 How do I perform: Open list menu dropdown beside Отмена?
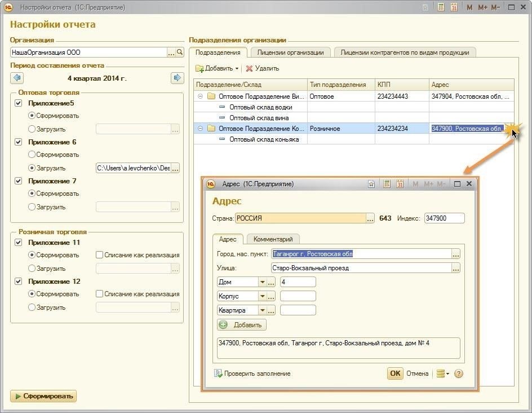[x=443, y=374]
